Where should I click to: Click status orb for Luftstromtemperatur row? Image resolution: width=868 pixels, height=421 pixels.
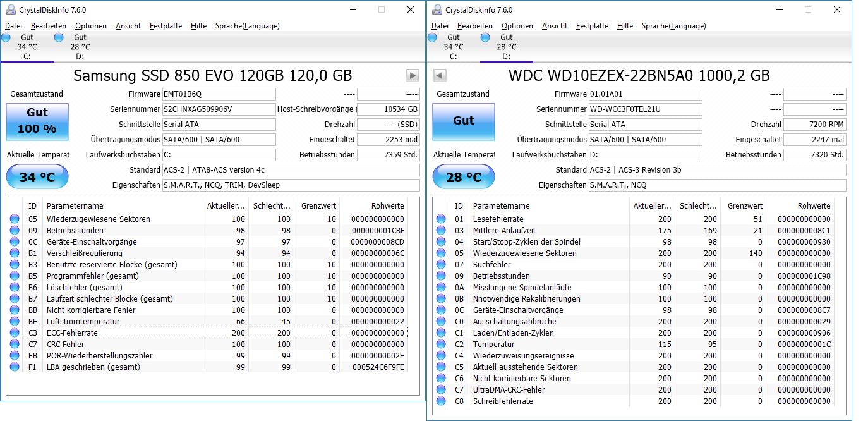pyautogui.click(x=15, y=322)
